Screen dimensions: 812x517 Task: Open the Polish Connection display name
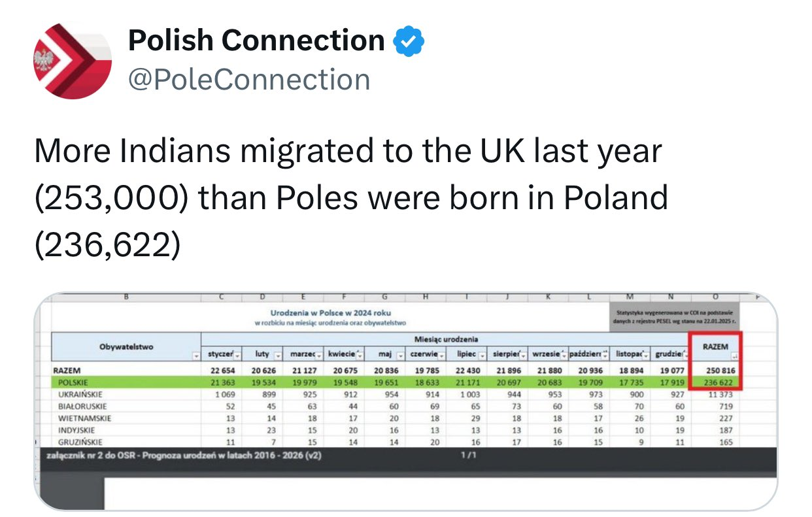point(256,41)
